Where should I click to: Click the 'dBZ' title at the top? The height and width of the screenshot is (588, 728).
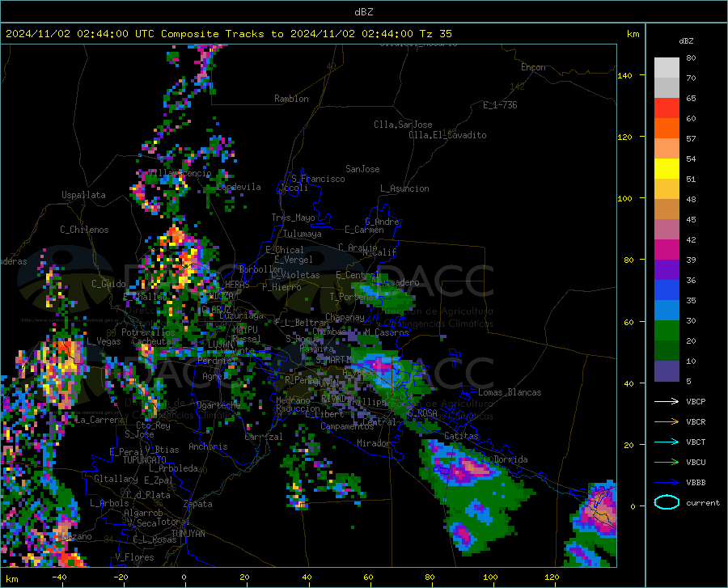point(363,12)
